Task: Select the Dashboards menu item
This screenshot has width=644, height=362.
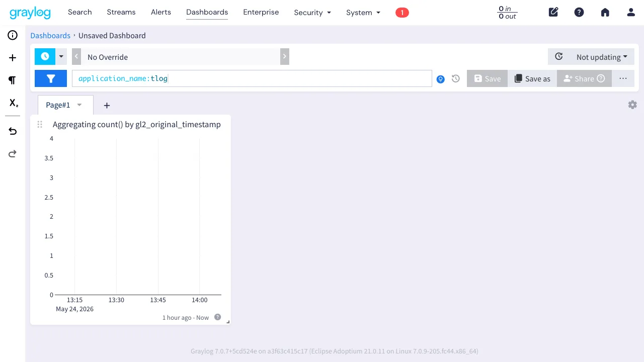Action: coord(207,12)
